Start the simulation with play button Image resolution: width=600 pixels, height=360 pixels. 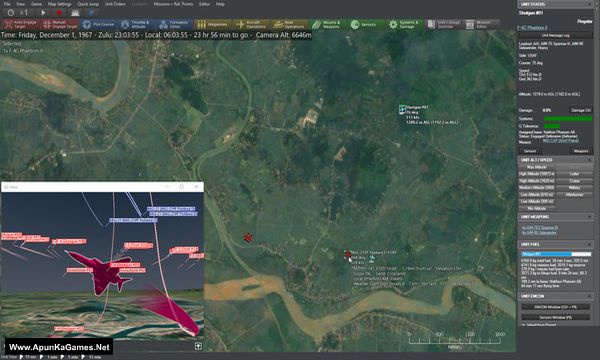[x=43, y=13]
